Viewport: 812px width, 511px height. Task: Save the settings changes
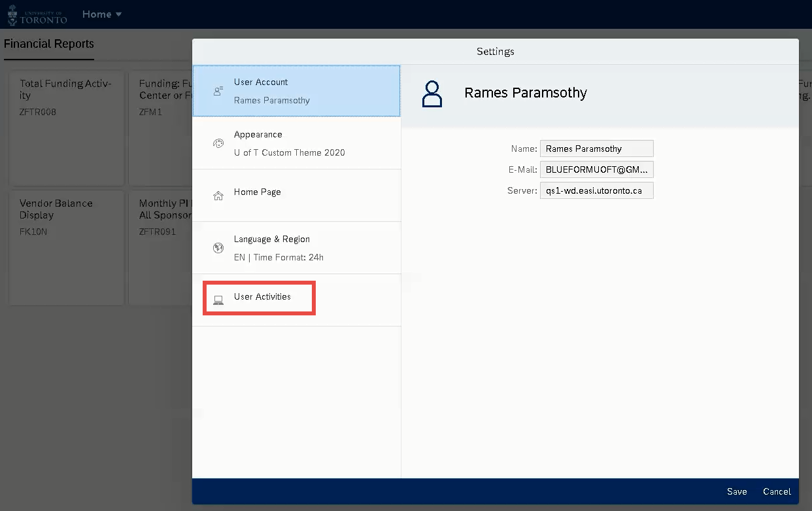736,491
